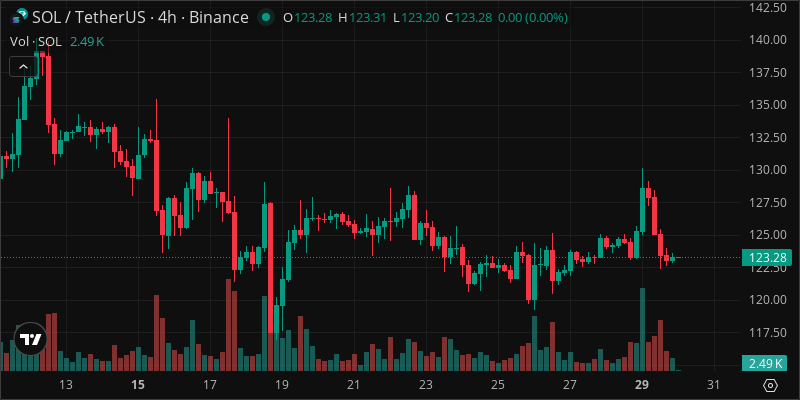Click the 142.50 price axis label
Screen dimensions: 800x400
[767, 7]
